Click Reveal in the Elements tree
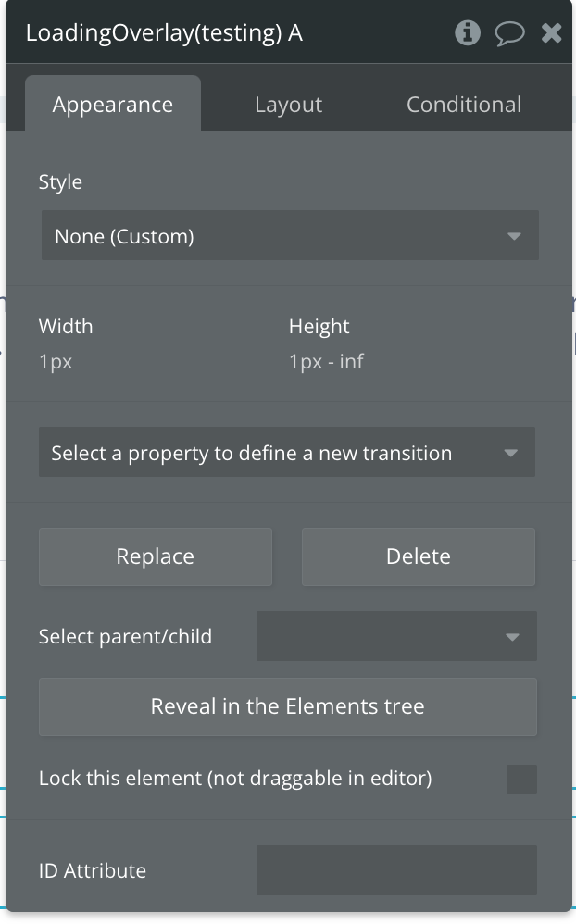This screenshot has height=924, width=576. [x=288, y=706]
